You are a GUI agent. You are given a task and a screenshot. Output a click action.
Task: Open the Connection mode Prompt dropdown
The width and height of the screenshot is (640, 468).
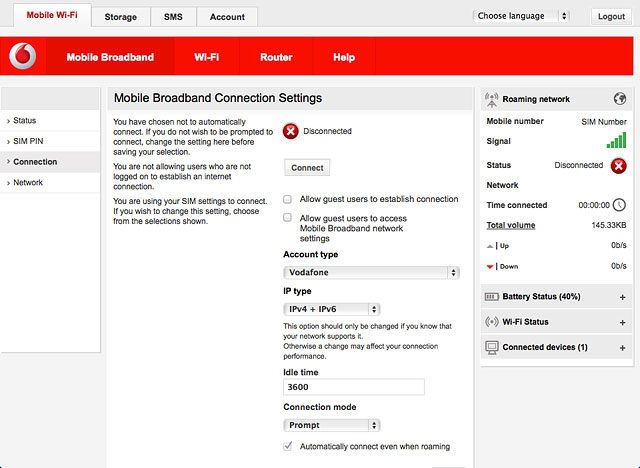point(331,425)
